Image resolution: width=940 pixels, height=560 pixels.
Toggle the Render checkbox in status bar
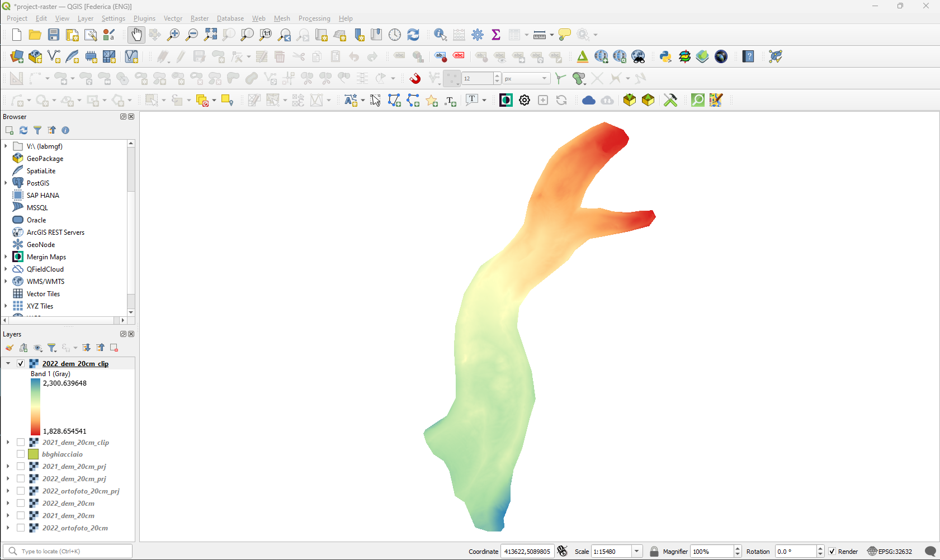pos(832,552)
